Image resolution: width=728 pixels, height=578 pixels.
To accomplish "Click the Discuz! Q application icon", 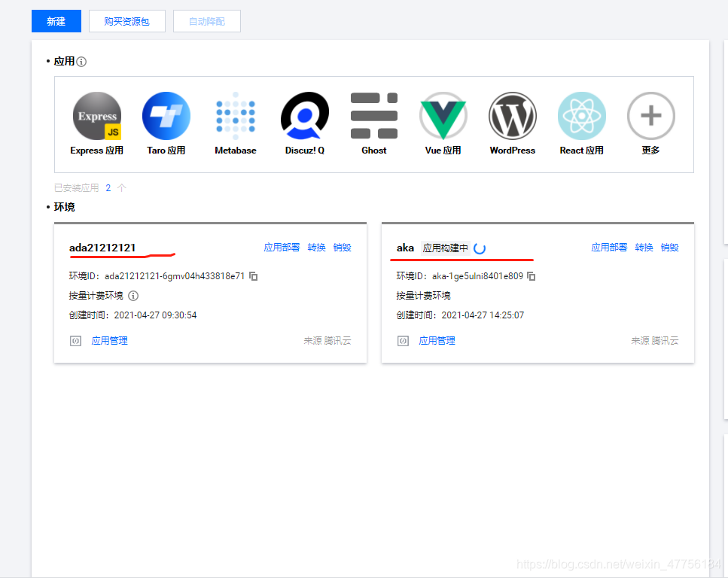I will click(304, 117).
